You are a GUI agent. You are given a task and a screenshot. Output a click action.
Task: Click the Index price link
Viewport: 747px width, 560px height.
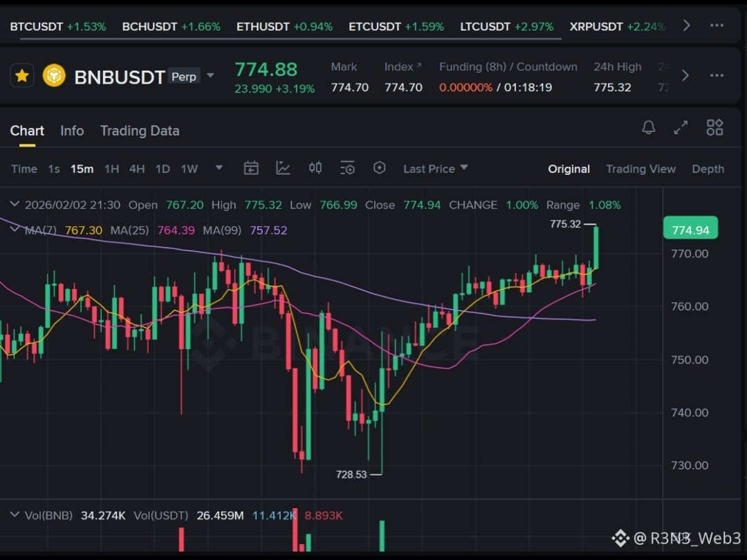[x=403, y=67]
